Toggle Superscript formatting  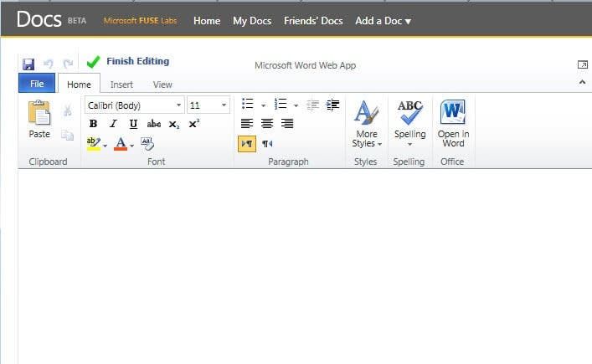coord(193,124)
